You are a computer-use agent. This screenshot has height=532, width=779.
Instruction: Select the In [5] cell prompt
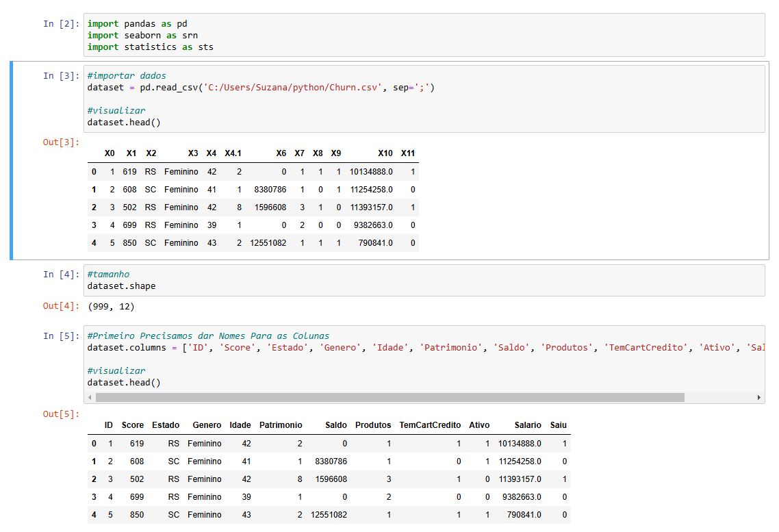click(61, 335)
